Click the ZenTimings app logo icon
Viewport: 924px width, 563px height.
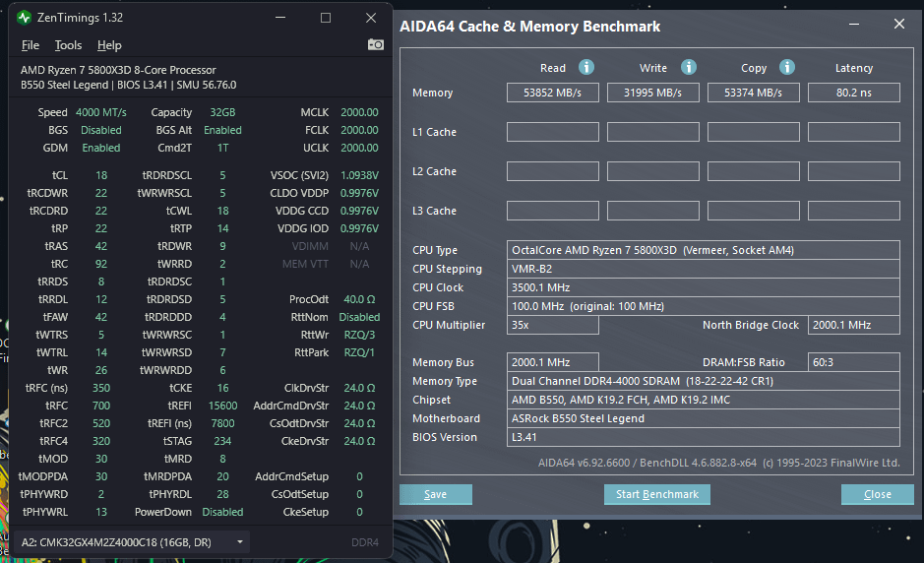[x=25, y=18]
